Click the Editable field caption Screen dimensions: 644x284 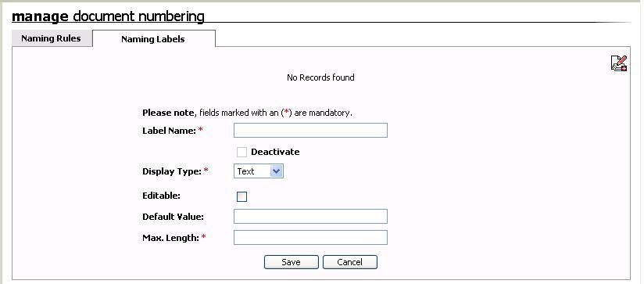162,196
